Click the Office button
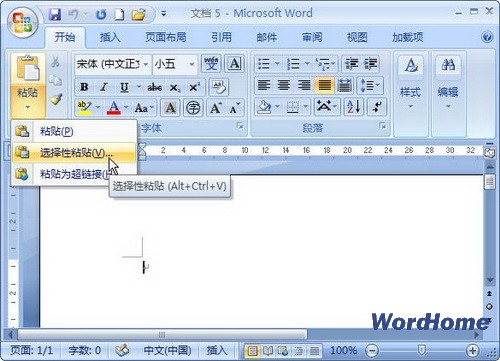 click(23, 22)
